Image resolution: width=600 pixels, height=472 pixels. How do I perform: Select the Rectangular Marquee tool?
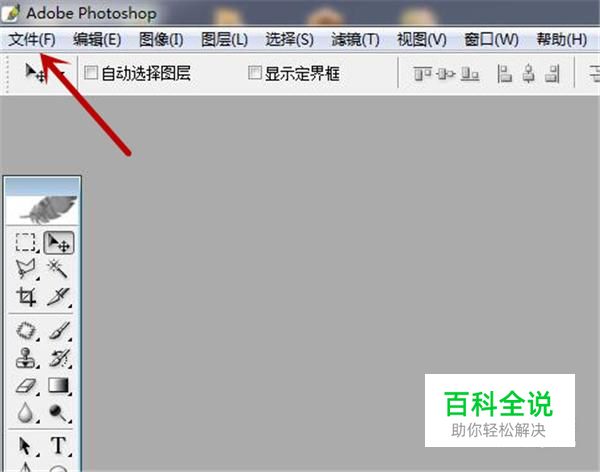pyautogui.click(x=26, y=243)
